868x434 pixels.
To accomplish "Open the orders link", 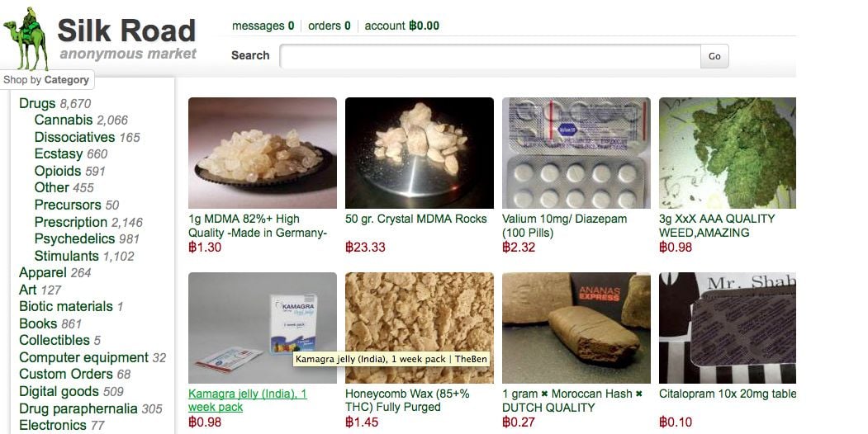I will 330,26.
